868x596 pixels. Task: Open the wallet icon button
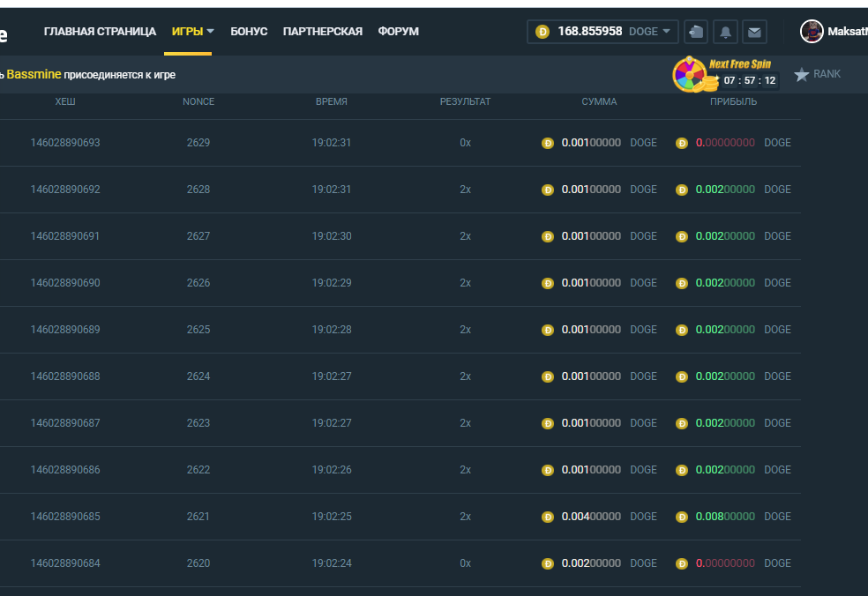point(696,32)
